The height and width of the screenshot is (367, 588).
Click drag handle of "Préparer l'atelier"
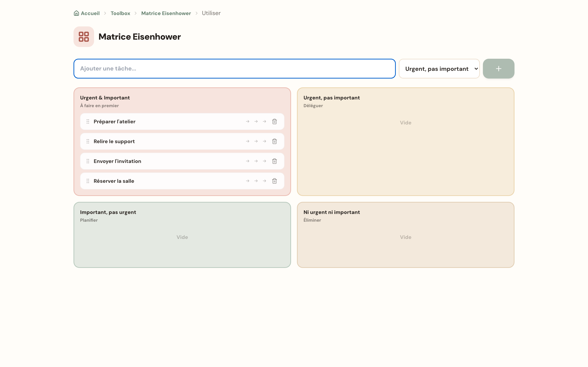click(x=88, y=121)
